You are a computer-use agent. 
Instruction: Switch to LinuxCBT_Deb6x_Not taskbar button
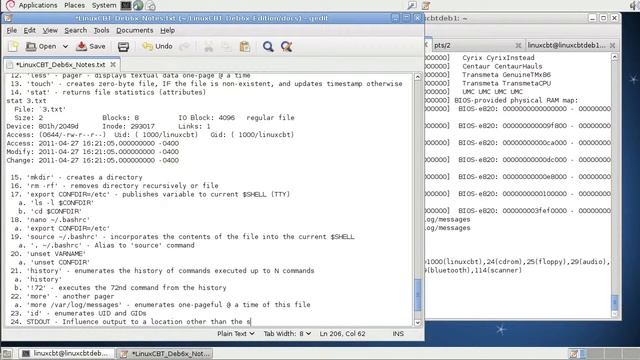(165, 353)
